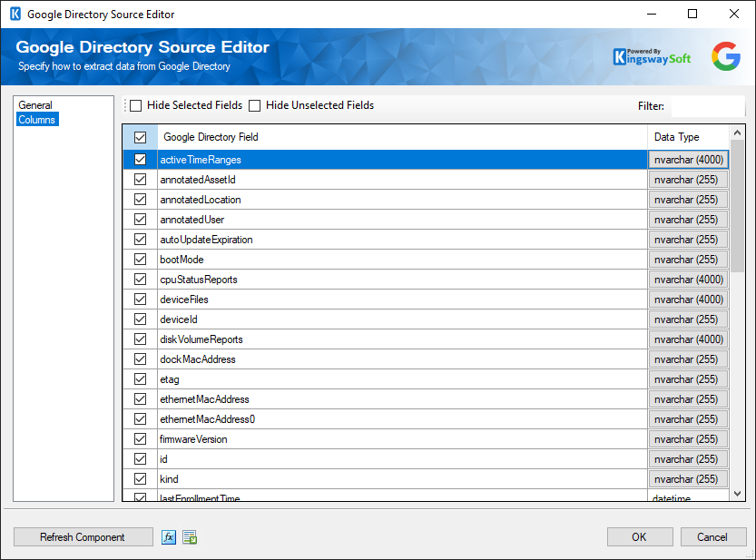756x560 pixels.
Task: Open data type for kind field
Action: [688, 479]
